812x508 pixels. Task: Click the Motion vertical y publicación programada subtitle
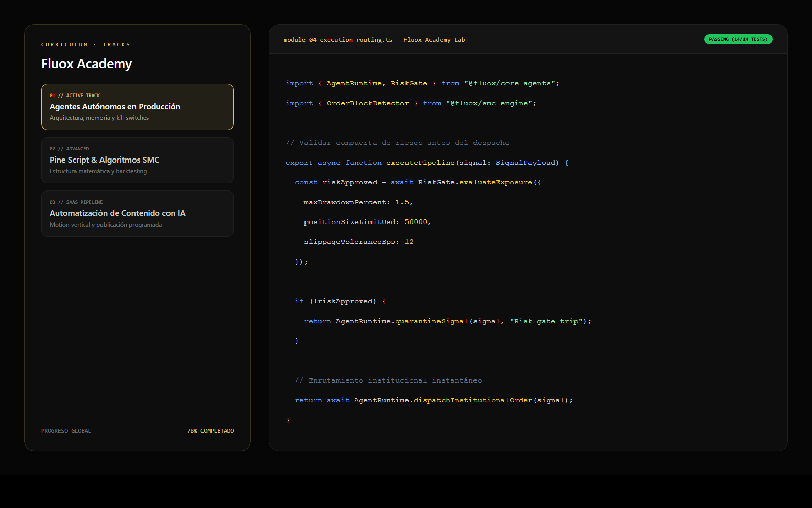click(x=106, y=225)
